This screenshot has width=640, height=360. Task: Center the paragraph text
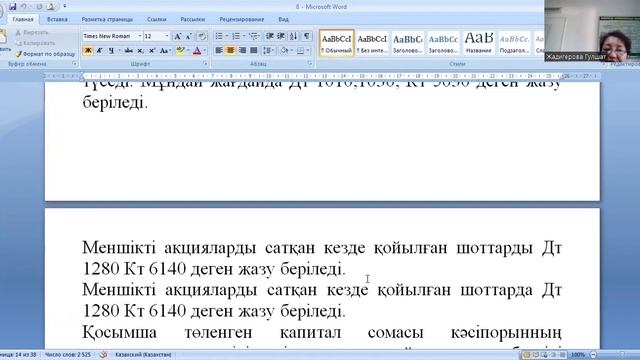(x=231, y=51)
